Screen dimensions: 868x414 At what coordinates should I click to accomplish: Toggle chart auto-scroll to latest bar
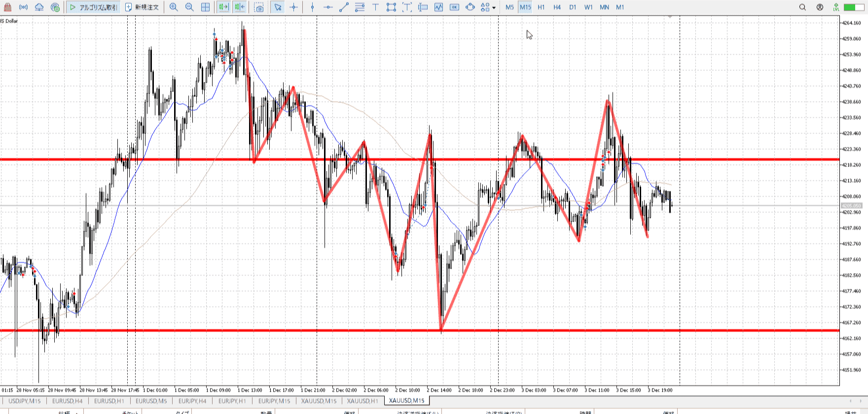coord(223,7)
